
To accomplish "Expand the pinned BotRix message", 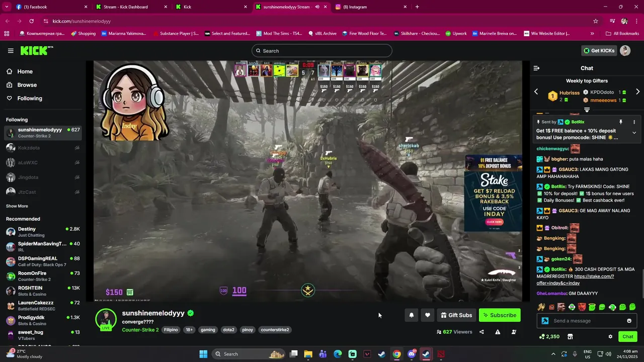I will [x=634, y=133].
